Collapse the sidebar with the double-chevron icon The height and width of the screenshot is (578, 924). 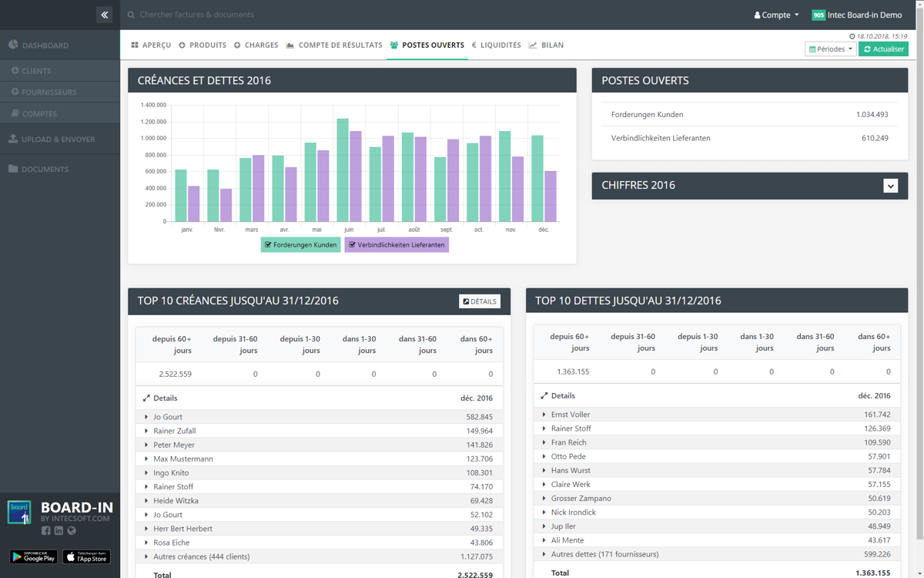[x=105, y=15]
